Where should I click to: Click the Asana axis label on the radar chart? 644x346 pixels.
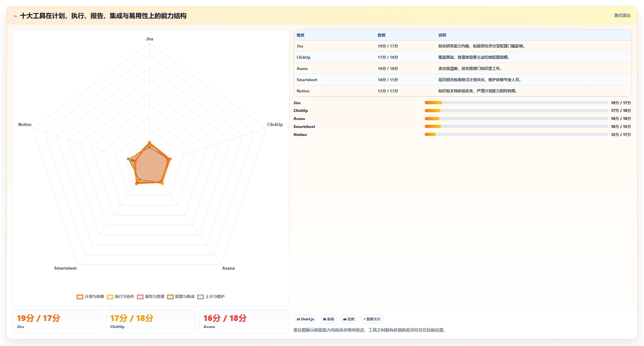coord(228,268)
